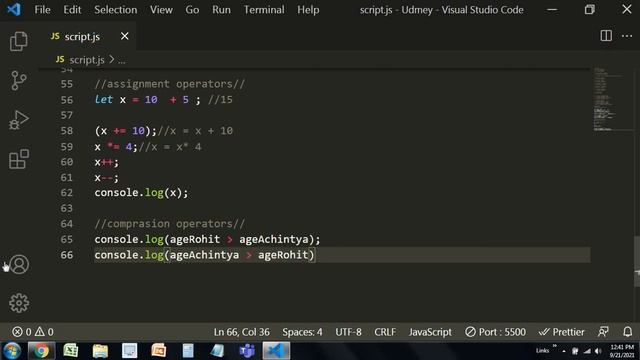Viewport: 640px width, 360px height.
Task: Open PowerPoint from the taskbar
Action: pyautogui.click(x=159, y=351)
